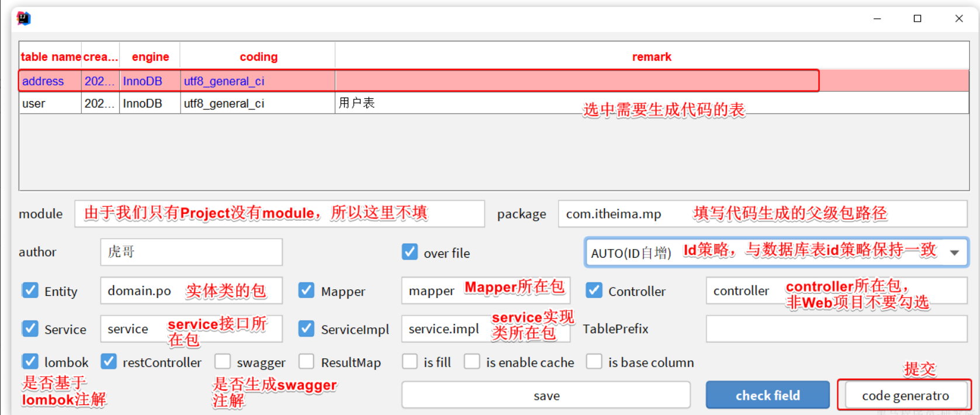
Task: Click the Controller package input field
Action: point(836,290)
